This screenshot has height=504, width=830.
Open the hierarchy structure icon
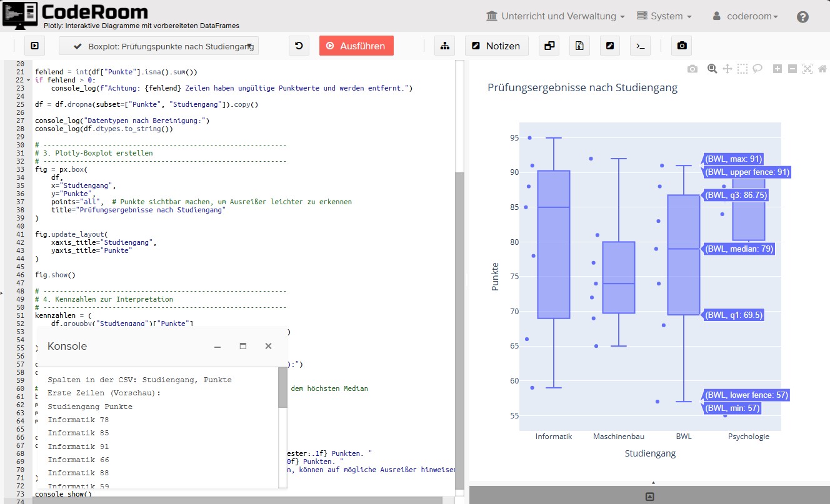[444, 46]
